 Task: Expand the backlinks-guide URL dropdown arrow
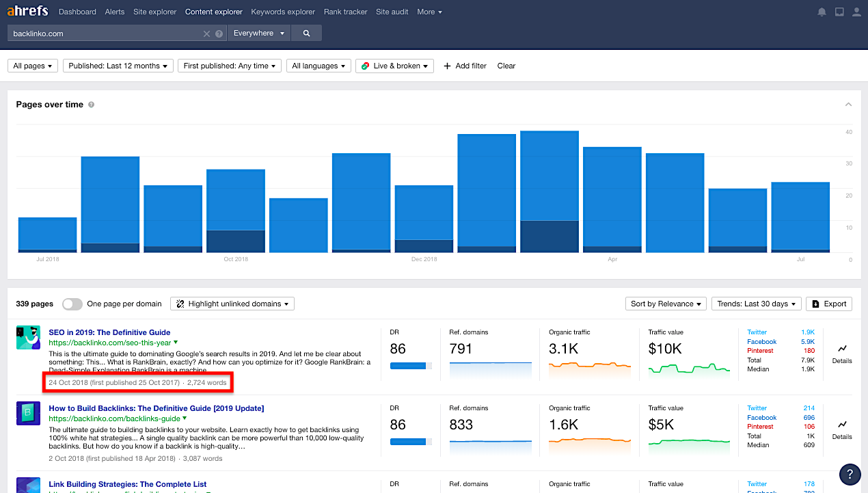[185, 418]
